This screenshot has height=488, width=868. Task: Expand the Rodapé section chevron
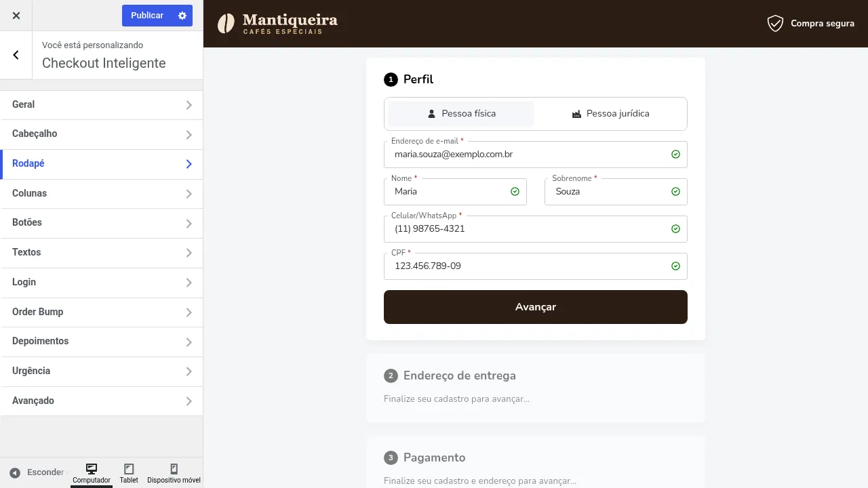(189, 164)
